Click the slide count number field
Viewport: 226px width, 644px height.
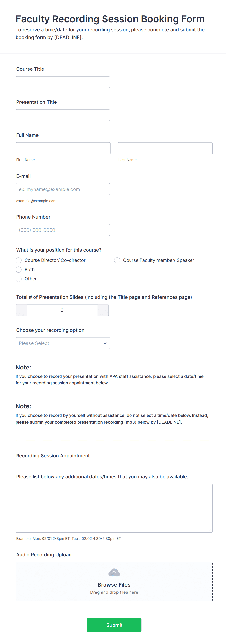coord(62,310)
